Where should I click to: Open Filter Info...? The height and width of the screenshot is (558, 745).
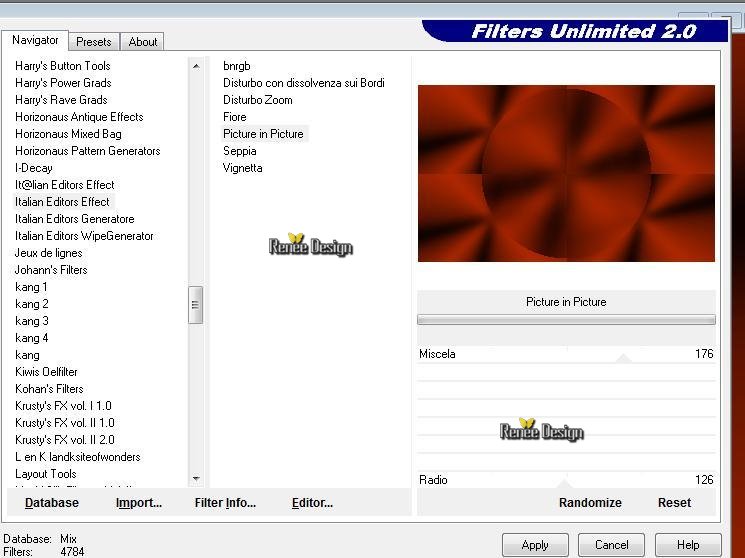[x=225, y=502]
